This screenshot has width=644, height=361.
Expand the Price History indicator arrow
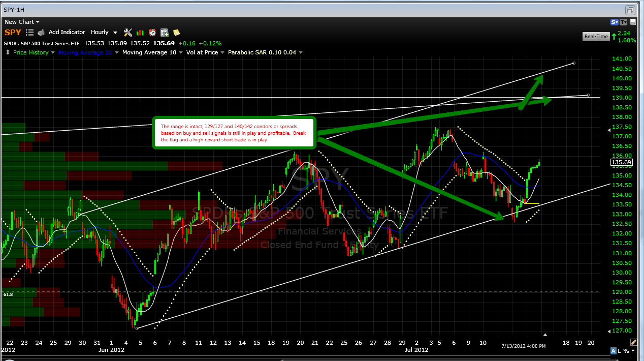pos(53,52)
